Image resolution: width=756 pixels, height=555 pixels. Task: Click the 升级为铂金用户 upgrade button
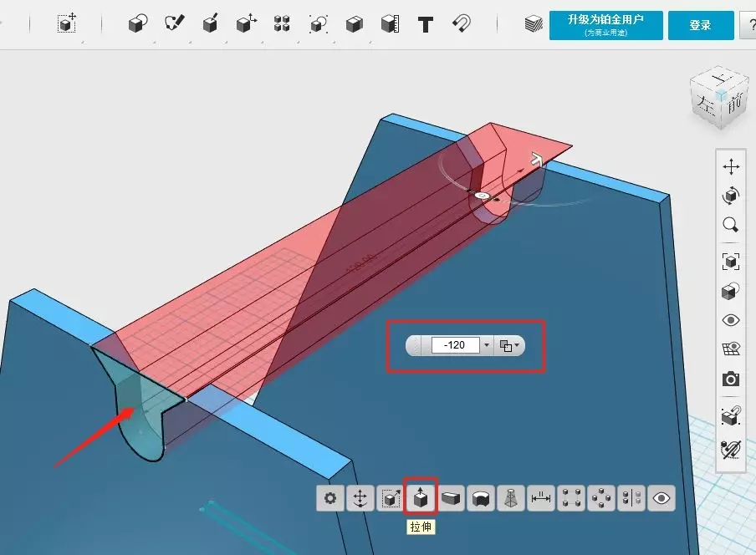606,25
